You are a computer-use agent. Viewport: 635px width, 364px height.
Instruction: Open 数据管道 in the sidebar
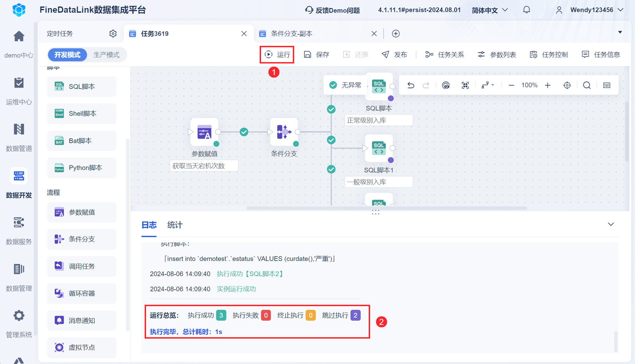point(19,138)
